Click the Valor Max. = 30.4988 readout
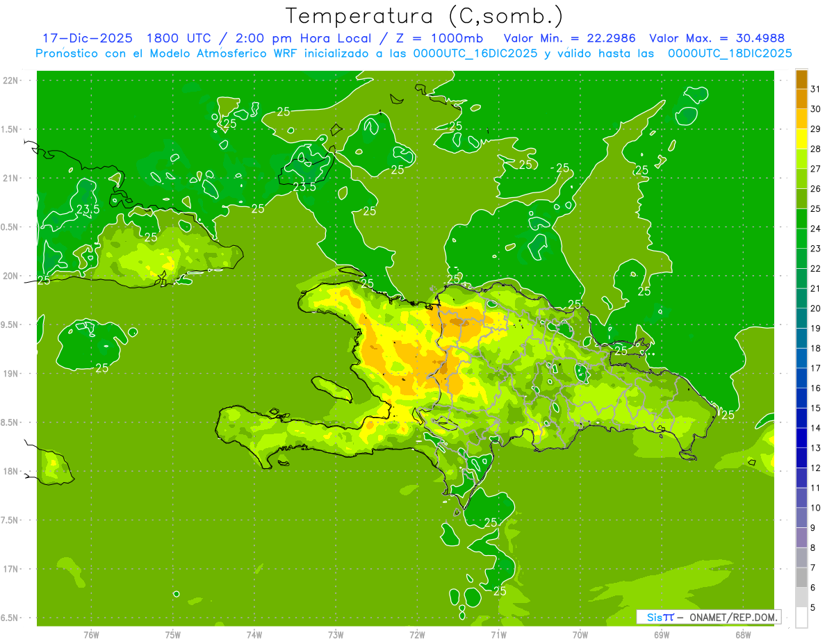The image size is (834, 644). [717, 38]
